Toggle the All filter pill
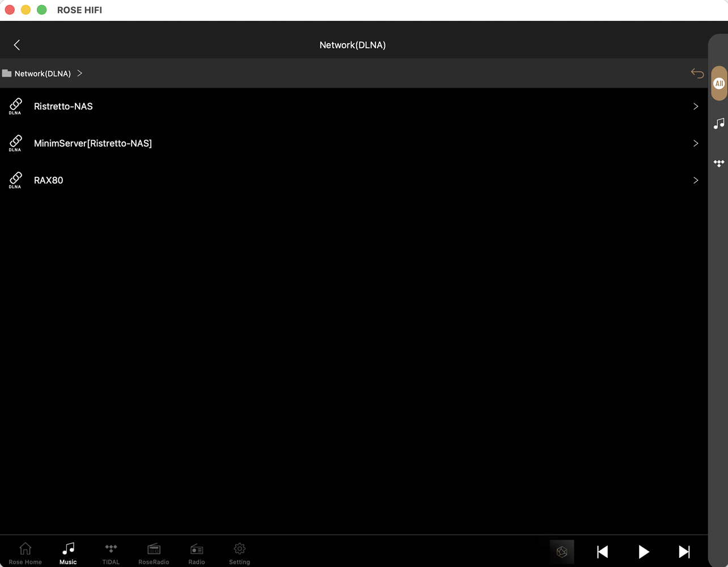The height and width of the screenshot is (567, 728). tap(718, 83)
